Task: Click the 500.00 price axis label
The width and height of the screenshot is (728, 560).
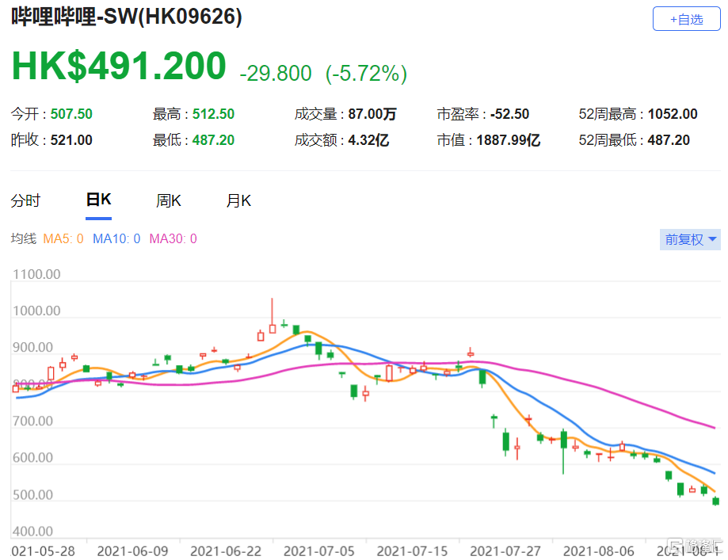Action: 33,494
